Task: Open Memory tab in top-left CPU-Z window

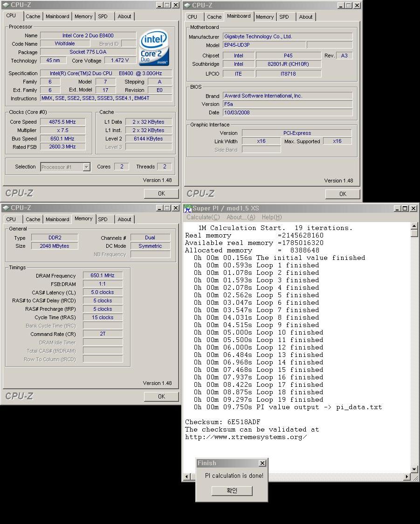Action: [x=83, y=16]
